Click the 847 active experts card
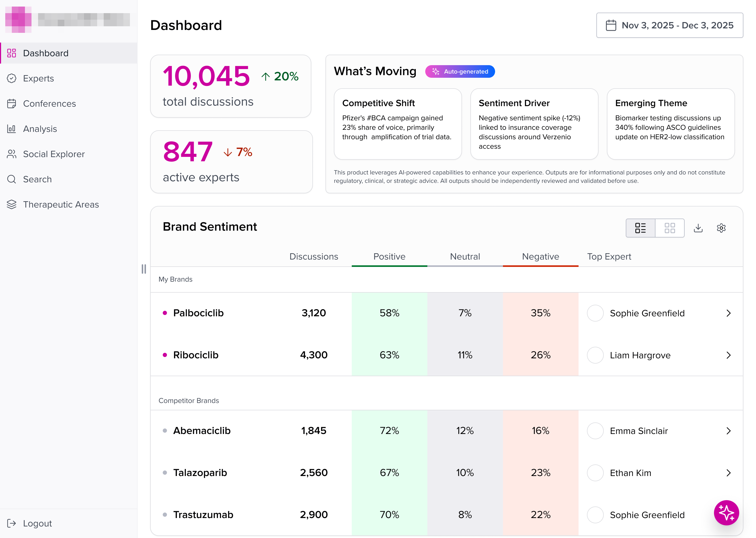756x538 pixels. tap(231, 162)
